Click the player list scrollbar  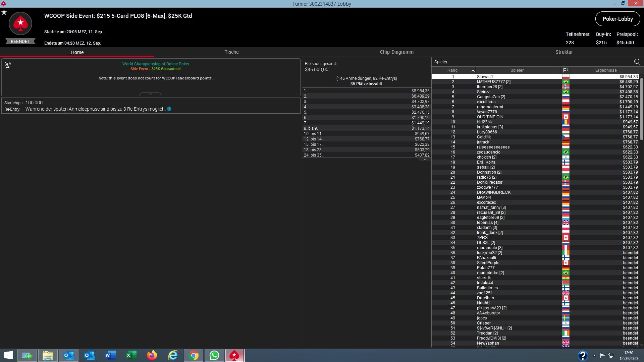641,109
